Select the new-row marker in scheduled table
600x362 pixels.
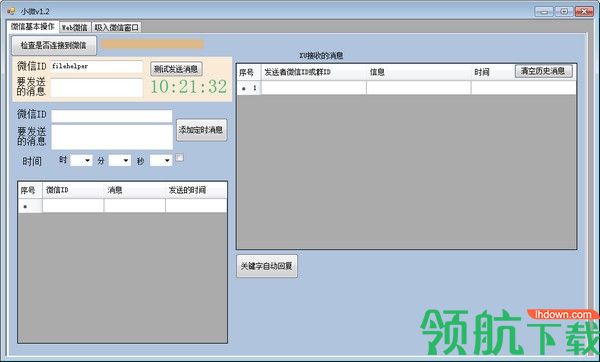[x=30, y=206]
